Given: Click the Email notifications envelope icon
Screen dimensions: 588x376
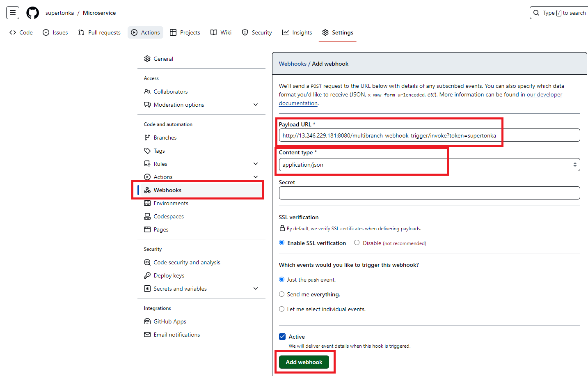Looking at the screenshot, I should click(147, 335).
